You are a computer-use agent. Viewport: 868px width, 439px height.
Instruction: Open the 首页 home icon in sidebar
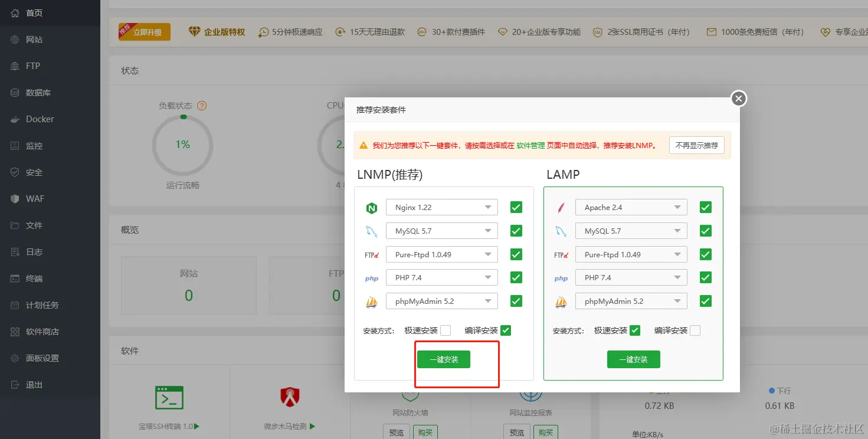coord(15,13)
